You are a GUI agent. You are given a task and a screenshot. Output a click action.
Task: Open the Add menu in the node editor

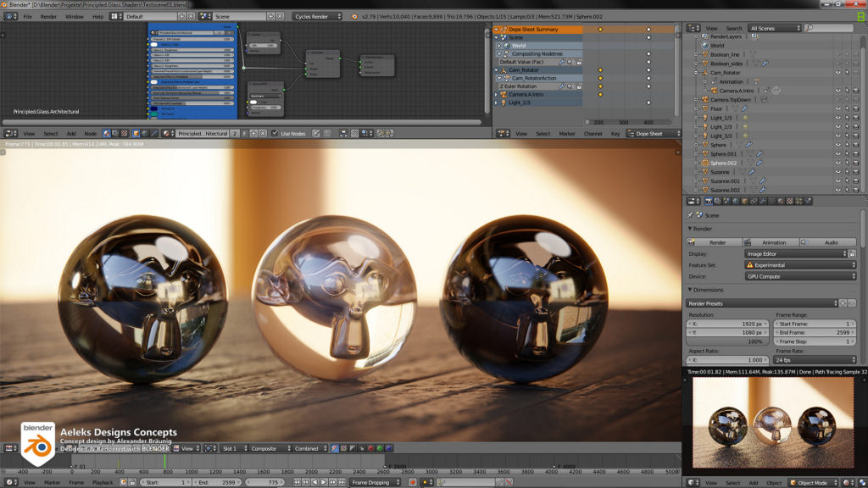point(71,133)
